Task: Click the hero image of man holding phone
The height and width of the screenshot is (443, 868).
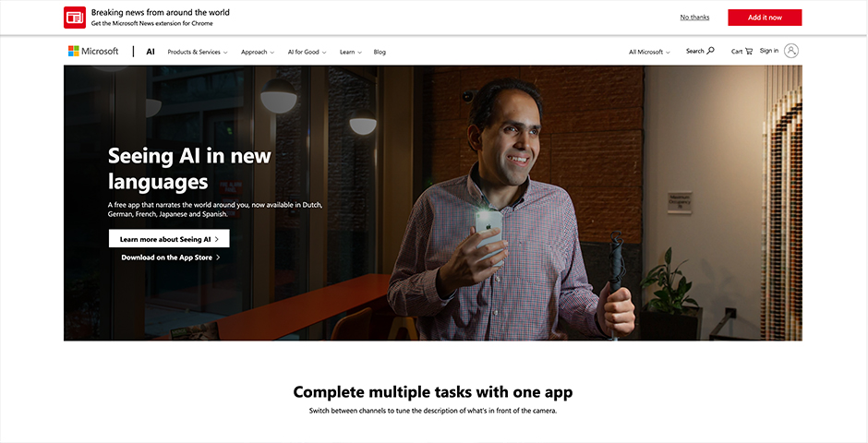Action: point(433,203)
